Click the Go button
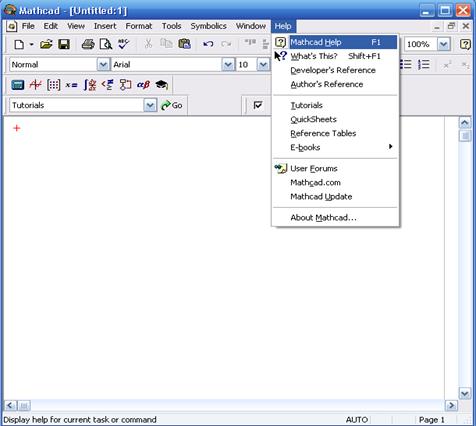This screenshot has height=426, width=476. click(172, 105)
